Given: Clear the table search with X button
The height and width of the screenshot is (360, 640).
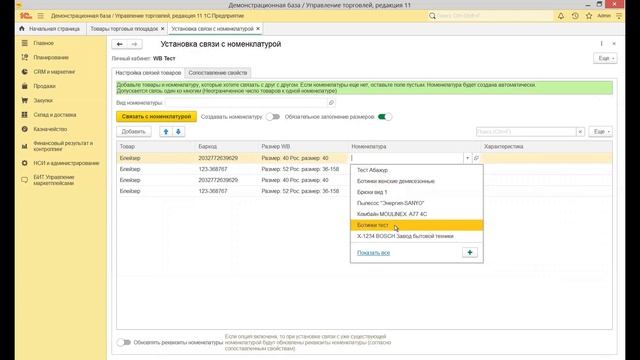Looking at the screenshot, I should point(580,132).
